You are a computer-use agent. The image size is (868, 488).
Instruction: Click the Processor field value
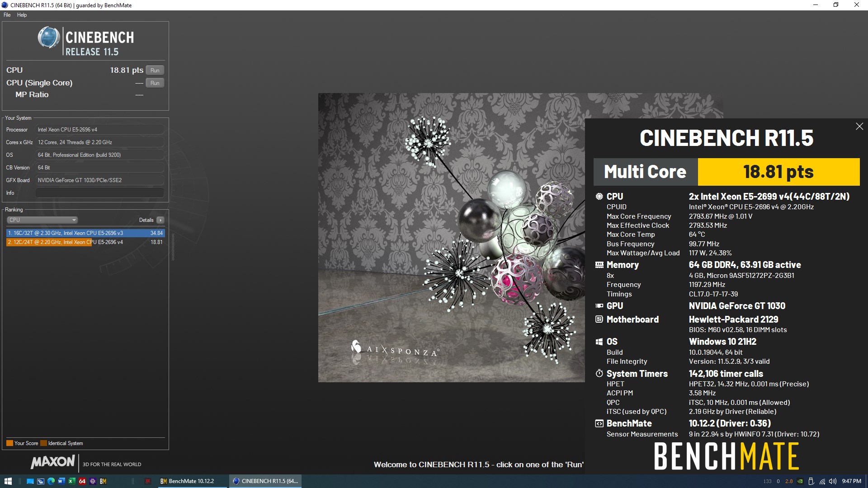click(100, 130)
